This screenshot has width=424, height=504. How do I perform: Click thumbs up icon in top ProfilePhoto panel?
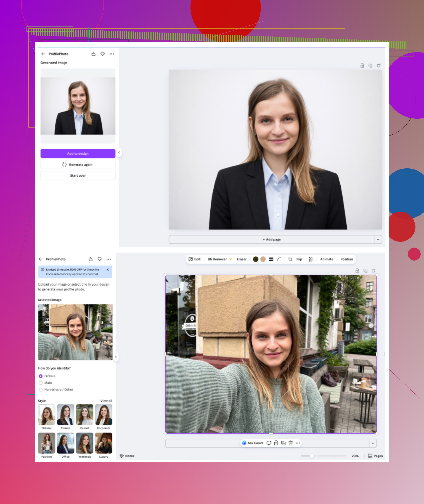tap(94, 54)
